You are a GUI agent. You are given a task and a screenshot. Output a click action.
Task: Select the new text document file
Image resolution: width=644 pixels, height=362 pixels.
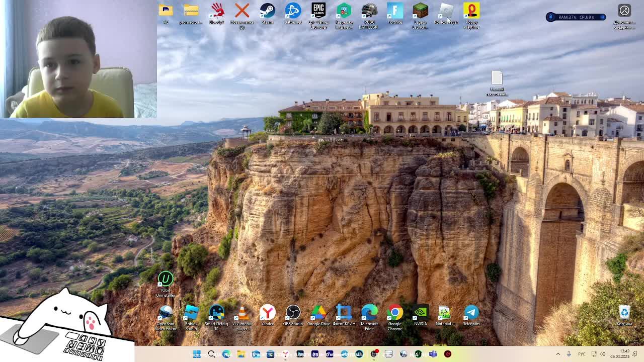point(497,83)
